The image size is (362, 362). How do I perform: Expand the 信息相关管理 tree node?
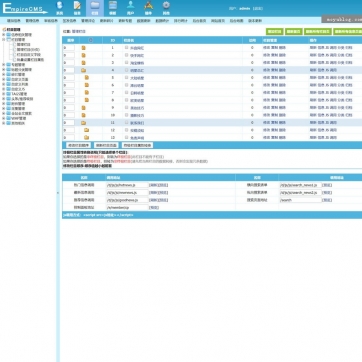4,34
